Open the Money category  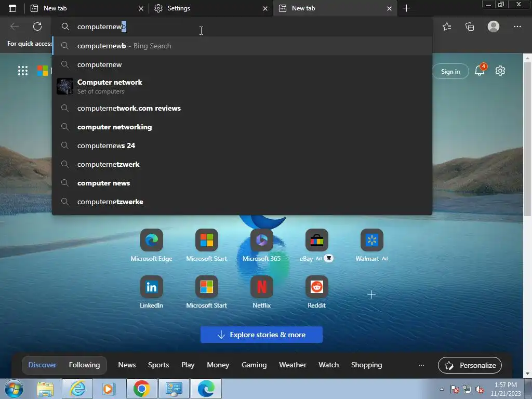pos(218,365)
